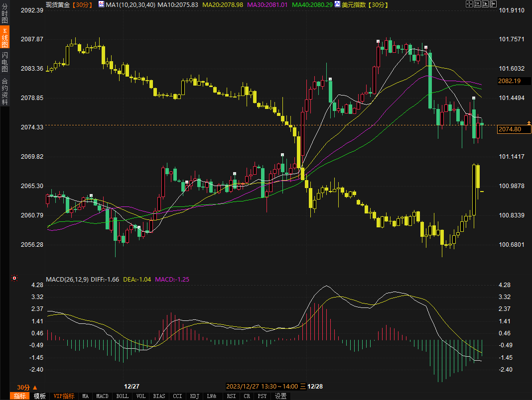Click the first icon in top-right toolbar
The width and height of the screenshot is (532, 400).
(x=469, y=4)
